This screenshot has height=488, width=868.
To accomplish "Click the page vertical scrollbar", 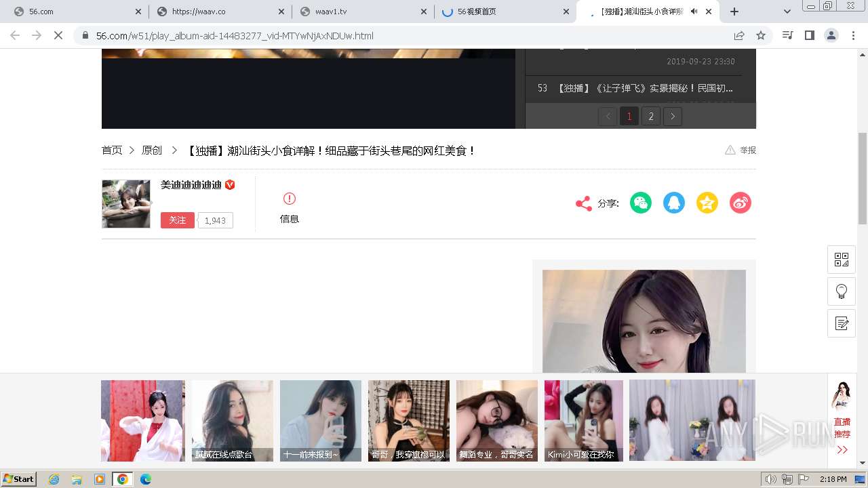I will 863,178.
